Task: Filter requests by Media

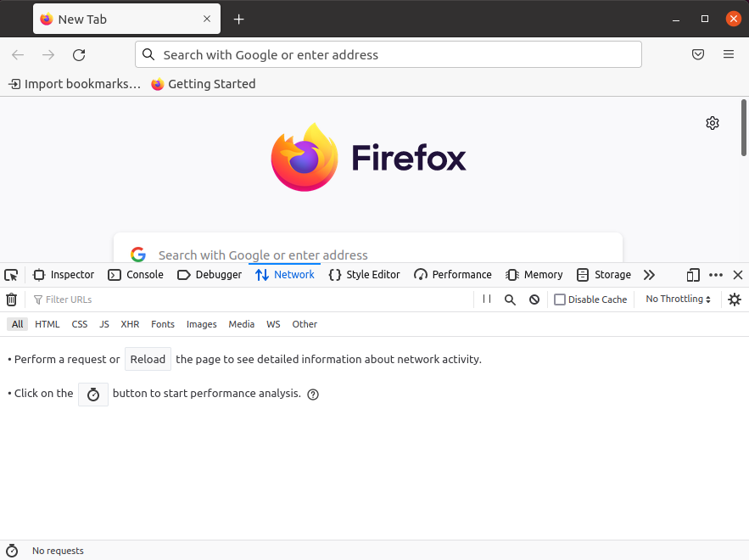Action: click(x=241, y=324)
